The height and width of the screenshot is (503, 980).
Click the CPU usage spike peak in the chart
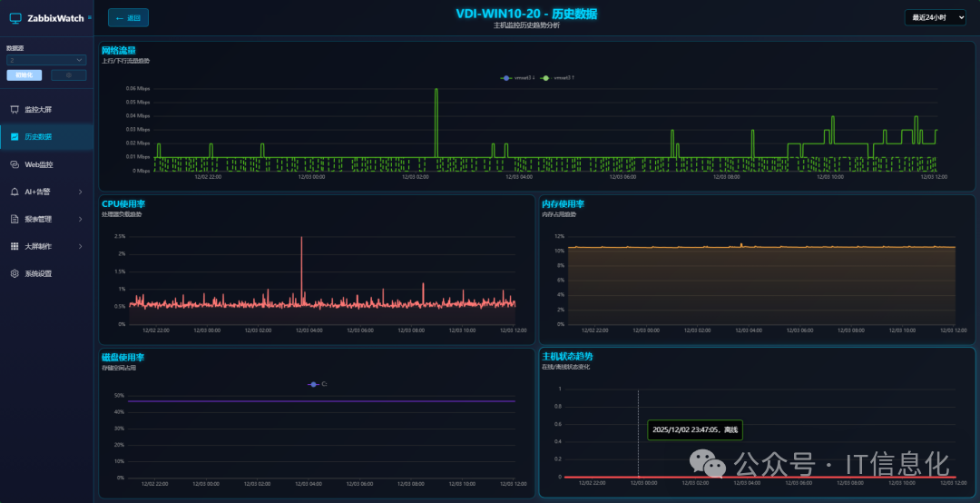click(301, 238)
